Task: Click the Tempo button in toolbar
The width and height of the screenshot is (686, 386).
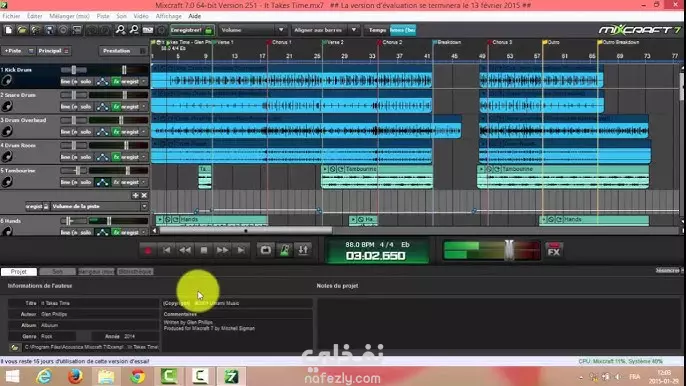Action: click(377, 30)
